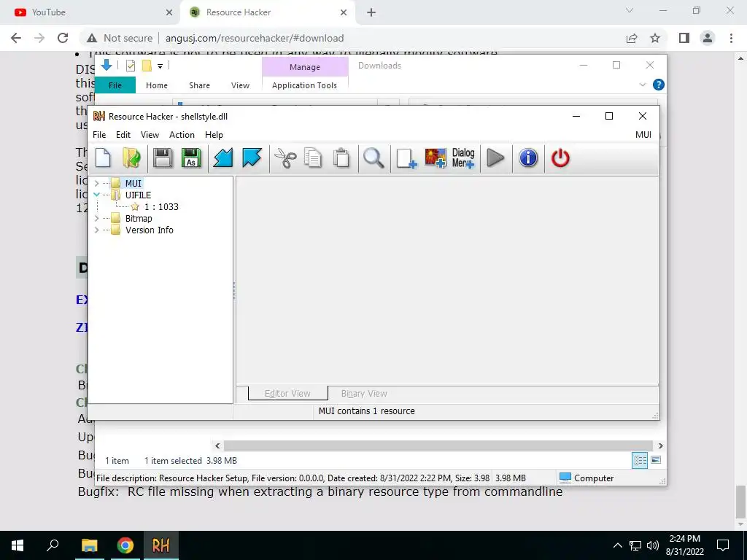Close the Resource Hacker browser tab
747x560 pixels.
[x=344, y=12]
